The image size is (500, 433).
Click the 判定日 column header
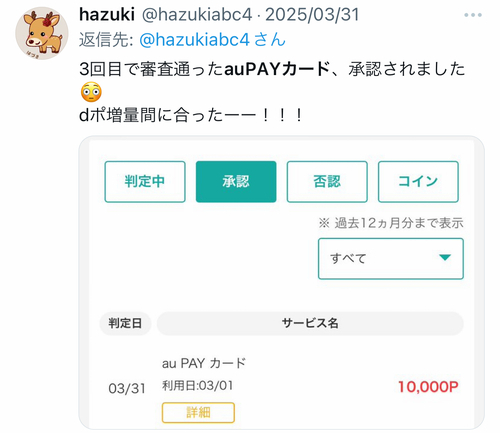125,323
